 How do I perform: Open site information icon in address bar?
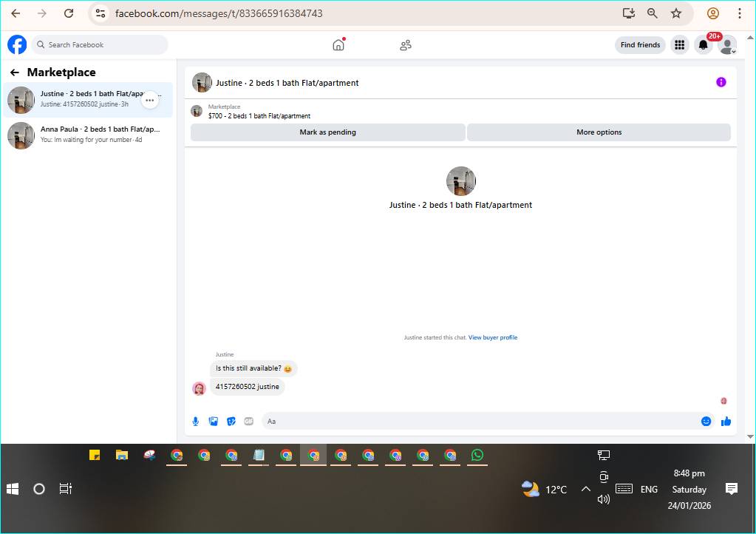(101, 13)
